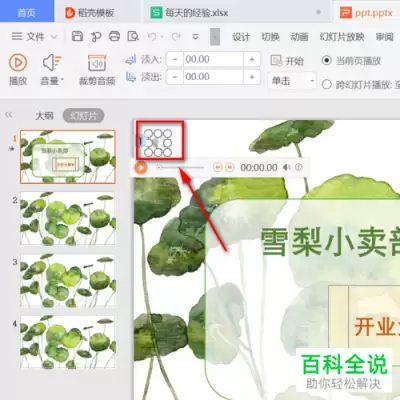Open the 首页 home tab
Image resolution: width=400 pixels, height=400 pixels.
tap(26, 13)
